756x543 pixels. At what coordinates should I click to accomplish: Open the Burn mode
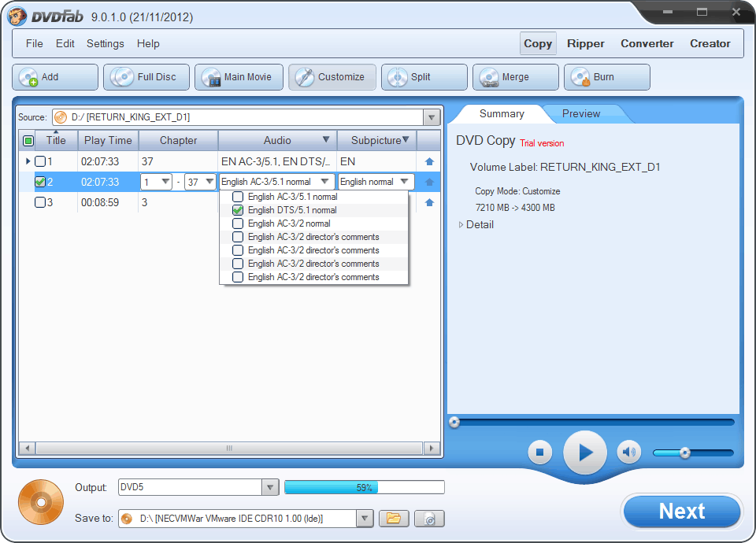click(x=607, y=77)
